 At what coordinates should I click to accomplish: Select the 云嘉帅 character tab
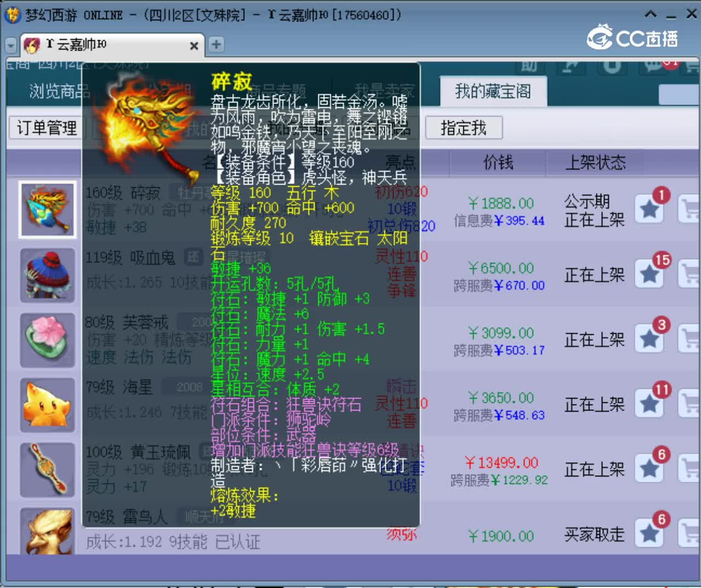point(112,45)
